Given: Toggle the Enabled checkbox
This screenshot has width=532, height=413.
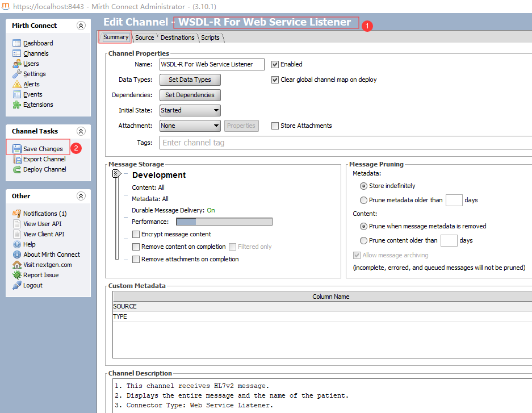Looking at the screenshot, I should 275,64.
